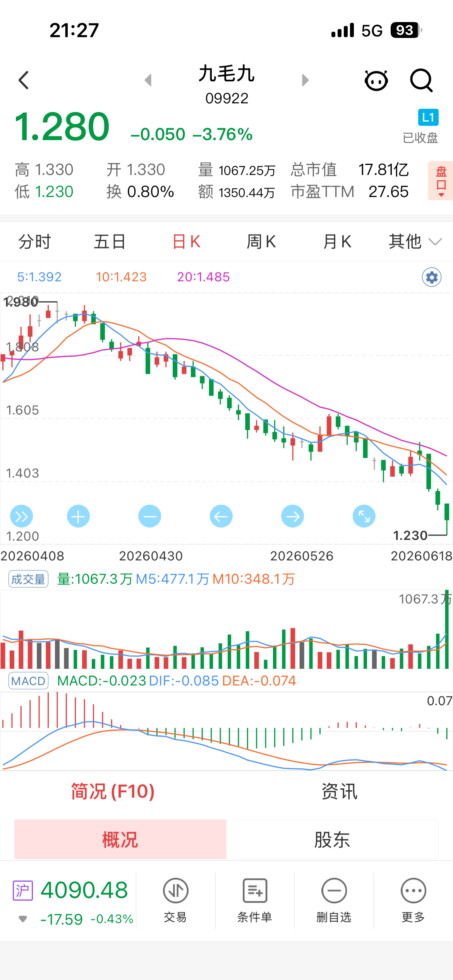Go back with the left chevron arrow
Viewport: 453px width, 980px height.
pos(24,80)
